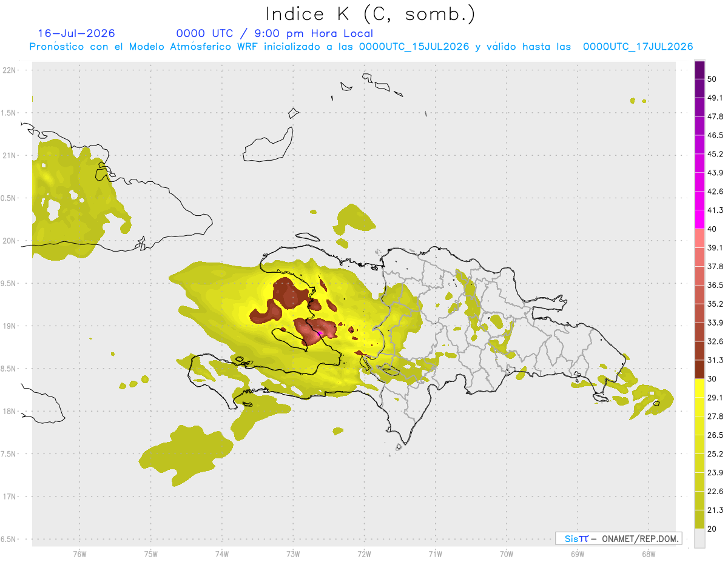Select gray legend swatch below 20
The image size is (728, 562).
point(700,538)
